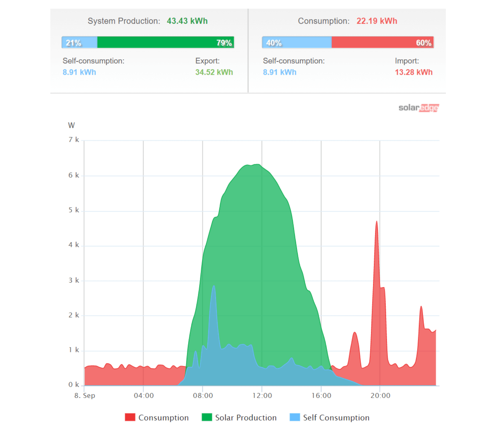Click the production Self-consumption 8.91 kWh value
Viewport: 504px width, 431px height.
(x=79, y=72)
